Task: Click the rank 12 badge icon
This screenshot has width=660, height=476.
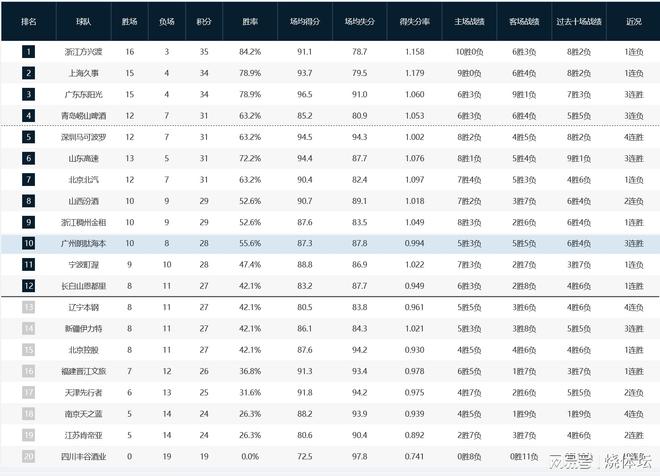Action: click(x=29, y=286)
